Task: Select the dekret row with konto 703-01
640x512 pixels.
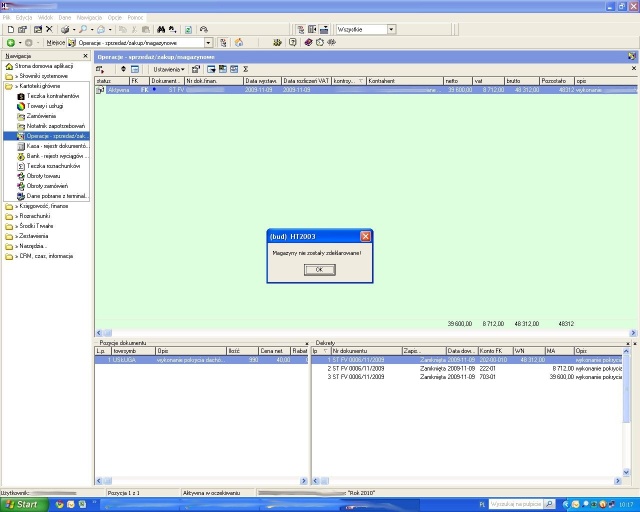Action: point(467,377)
